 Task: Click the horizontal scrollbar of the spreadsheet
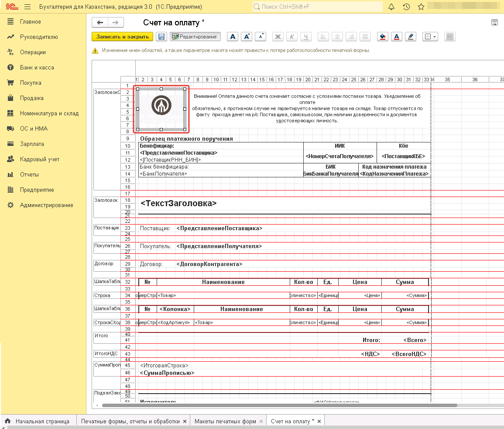(x=280, y=405)
